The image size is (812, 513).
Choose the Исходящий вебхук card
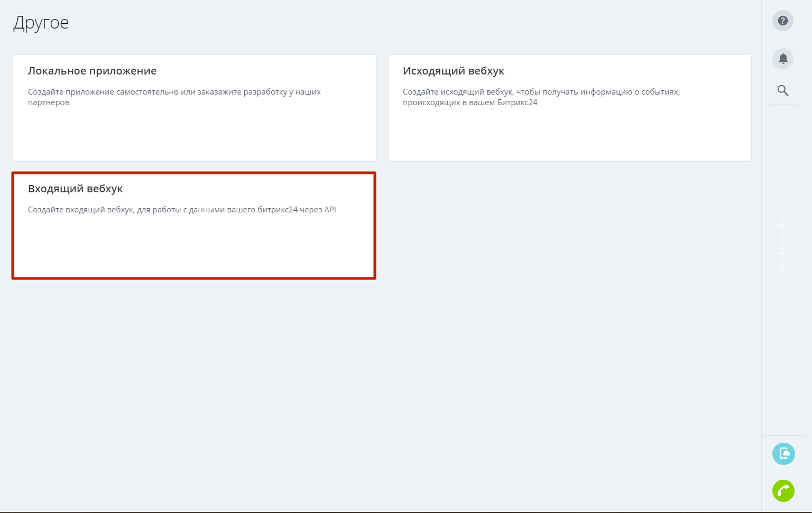570,108
